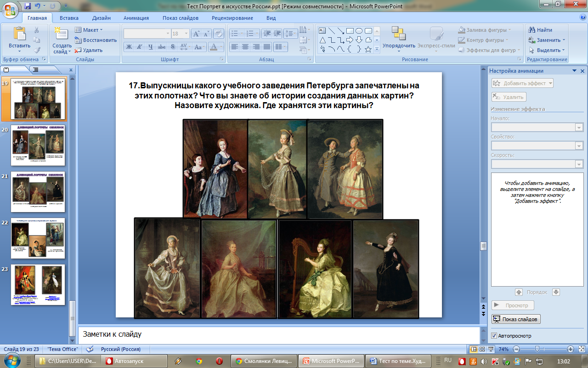Switch to Смолянки Левиц Chrome taskbar window
Image resolution: width=588 pixels, height=368 pixels.
pyautogui.click(x=263, y=361)
